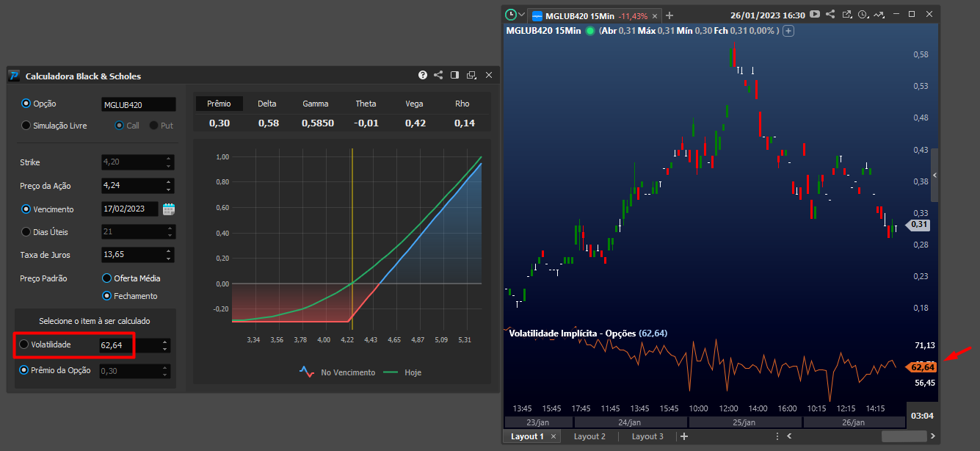The image size is (980, 451).
Task: Select the Theta tab
Action: (x=366, y=104)
